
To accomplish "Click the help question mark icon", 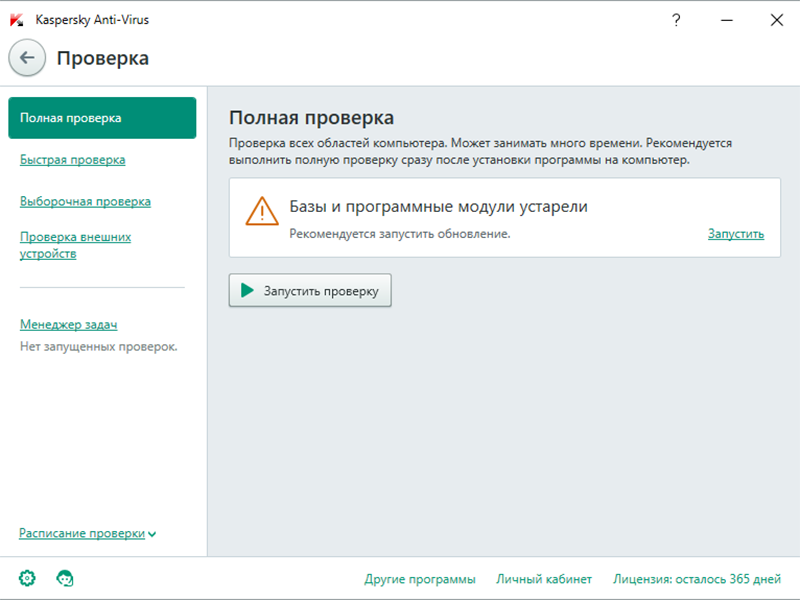I will click(677, 19).
